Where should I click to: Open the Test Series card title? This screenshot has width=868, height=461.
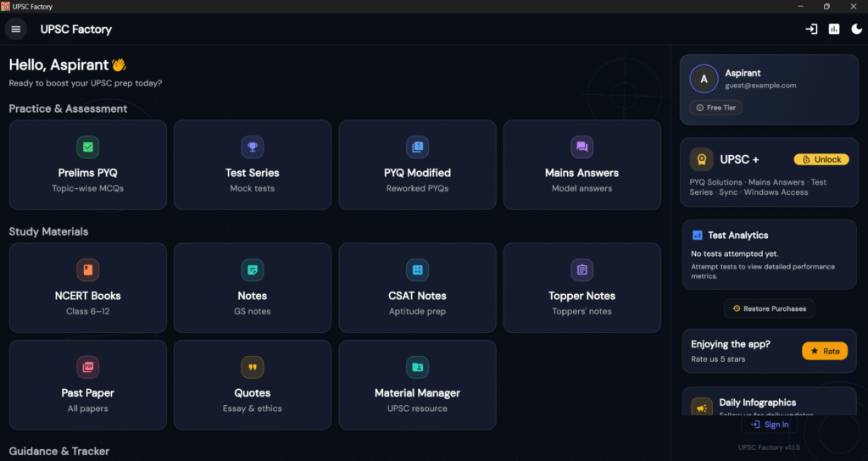253,173
